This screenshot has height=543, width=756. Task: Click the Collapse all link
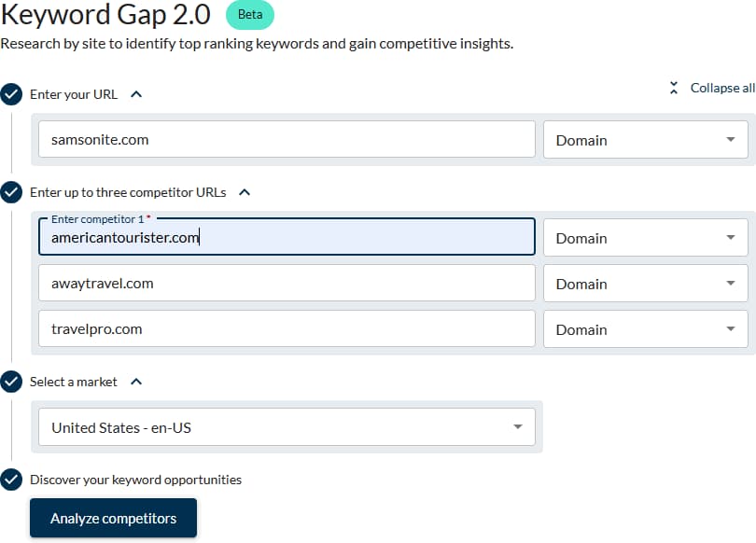[719, 87]
